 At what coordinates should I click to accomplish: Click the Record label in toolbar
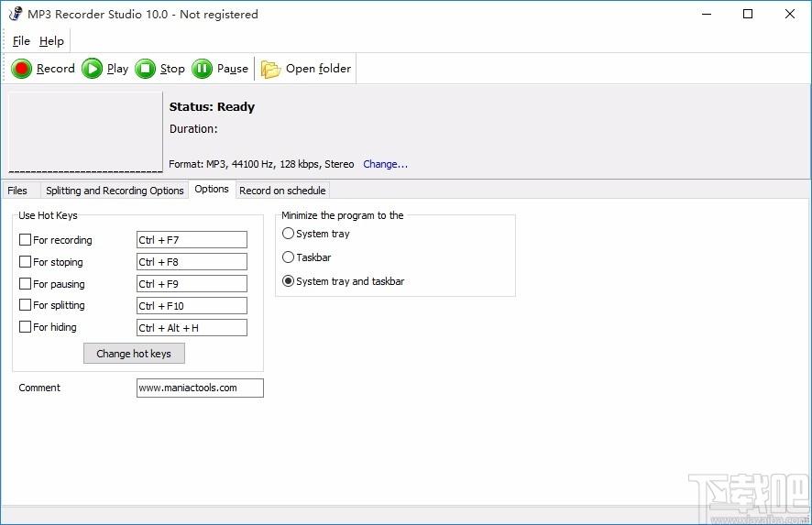[55, 69]
